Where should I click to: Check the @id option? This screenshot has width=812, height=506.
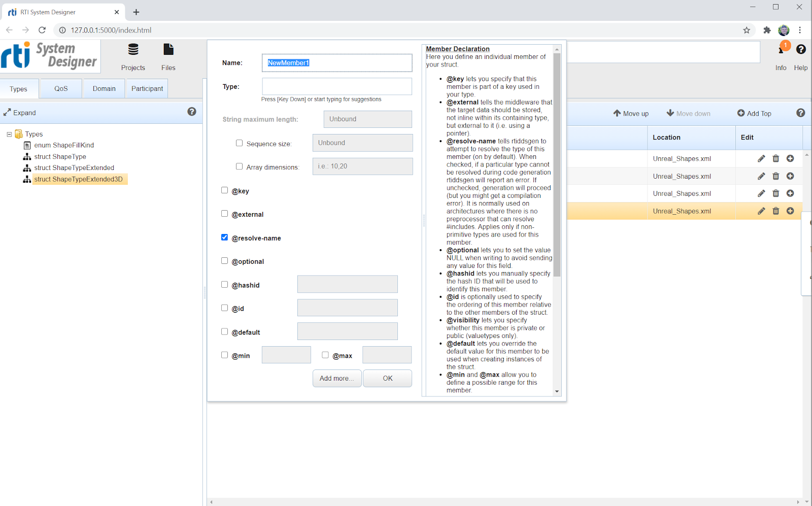(x=224, y=308)
